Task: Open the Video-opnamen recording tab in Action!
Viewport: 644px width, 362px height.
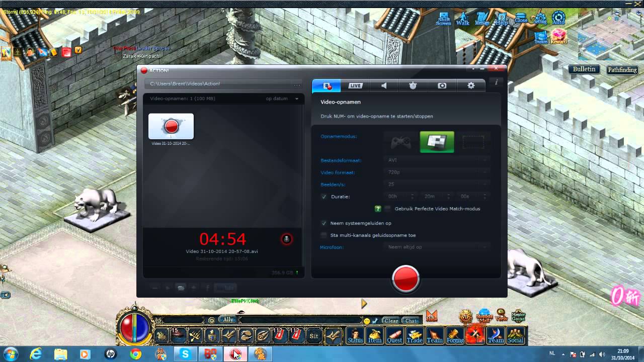Action: [327, 85]
